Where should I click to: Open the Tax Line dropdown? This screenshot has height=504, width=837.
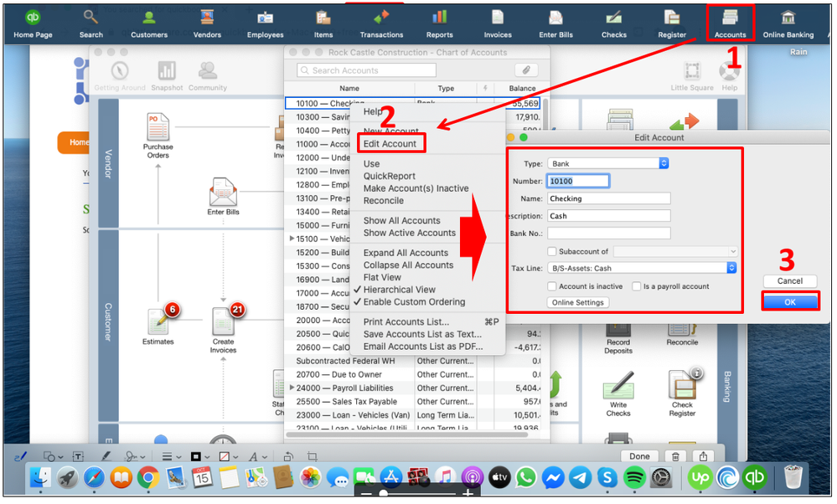click(642, 268)
